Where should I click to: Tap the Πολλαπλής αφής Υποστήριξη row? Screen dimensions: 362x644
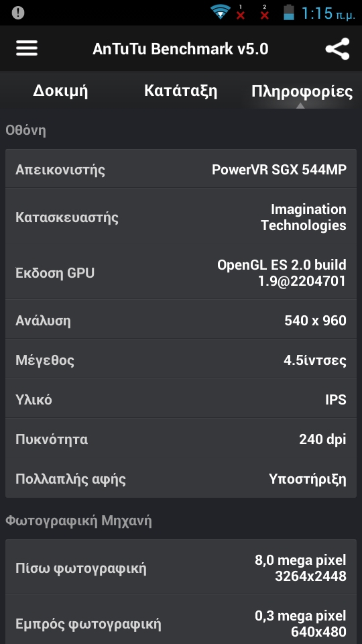[180, 478]
